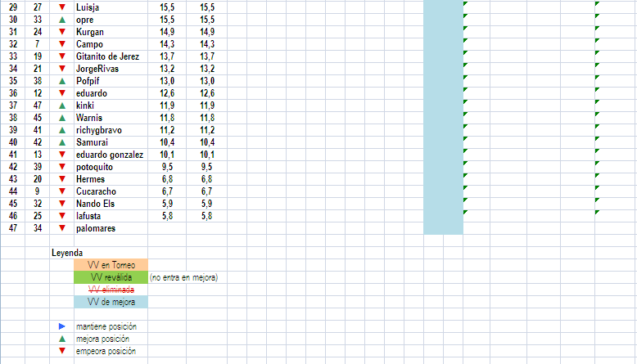Viewport: 637px width, 364px height.
Task: Click red down arrow for empeora posición
Action: 62,351
